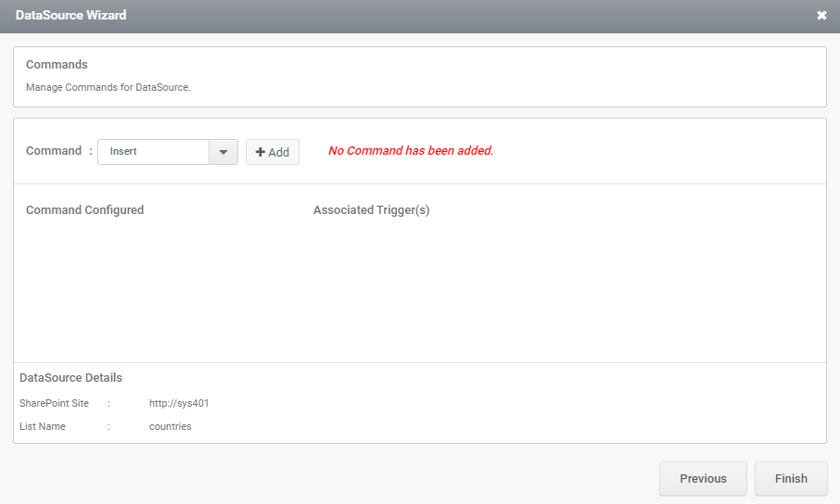Click the http://sys401 SharePoint site value

point(179,403)
